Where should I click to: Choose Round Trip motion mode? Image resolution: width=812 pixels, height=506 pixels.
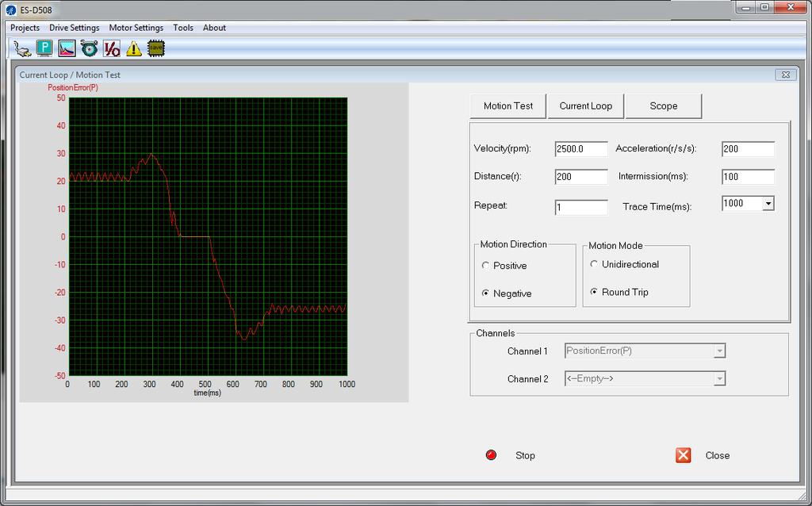[x=594, y=292]
